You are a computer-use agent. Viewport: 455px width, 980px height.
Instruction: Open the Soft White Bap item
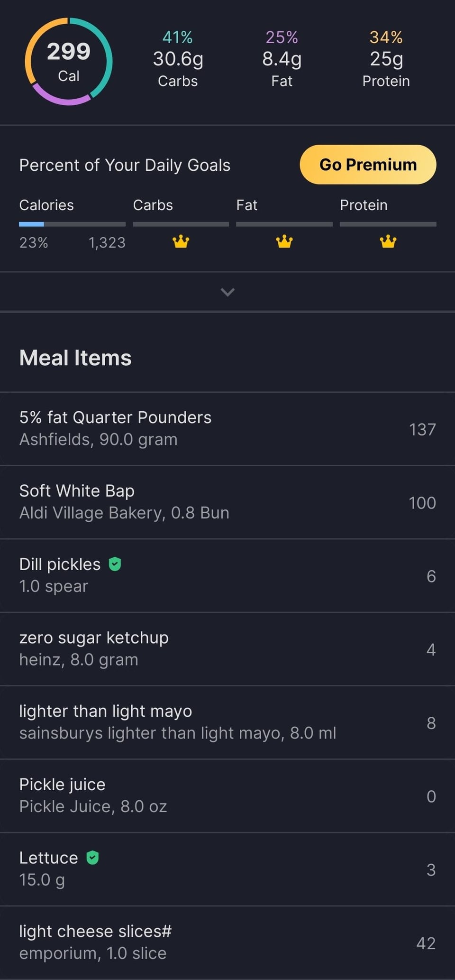[227, 502]
